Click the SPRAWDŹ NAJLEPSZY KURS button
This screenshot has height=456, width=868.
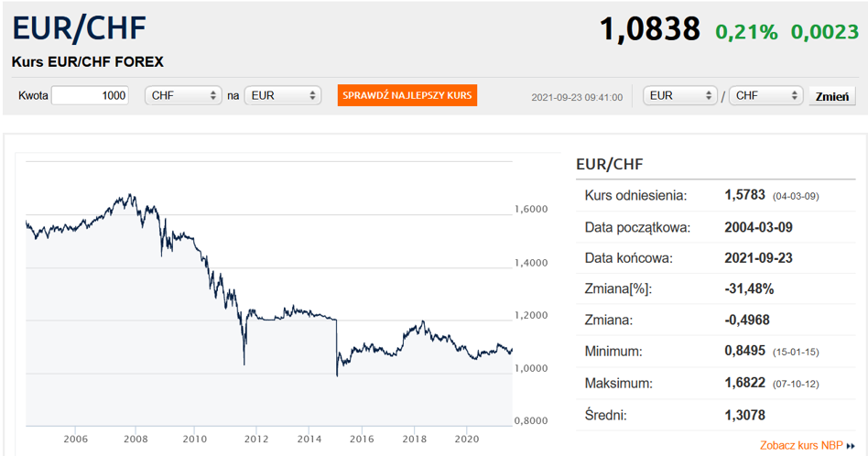point(407,95)
